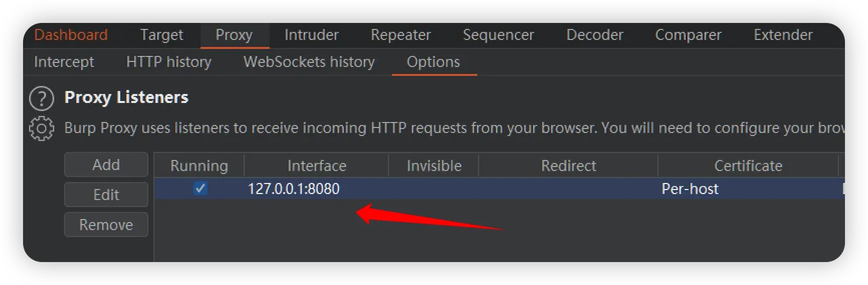Switch to the Sequencer tab
868x285 pixels.
point(498,35)
